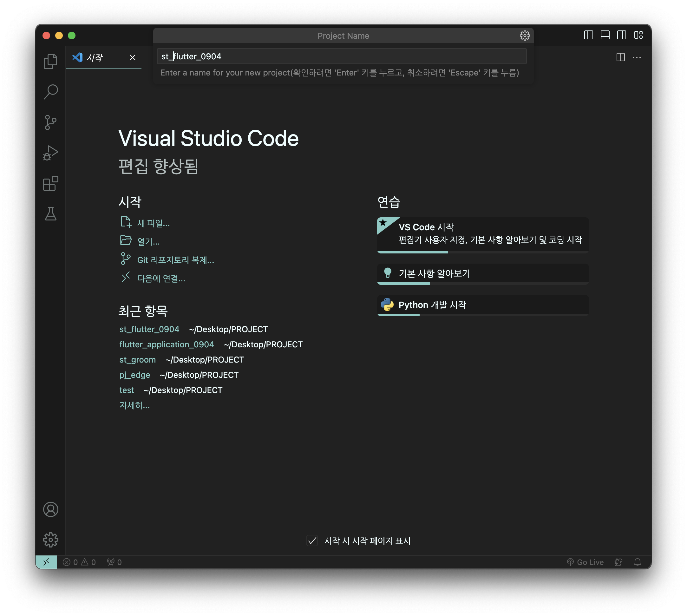Open the editor More Actions ellipsis menu
The width and height of the screenshot is (687, 616).
pos(637,57)
